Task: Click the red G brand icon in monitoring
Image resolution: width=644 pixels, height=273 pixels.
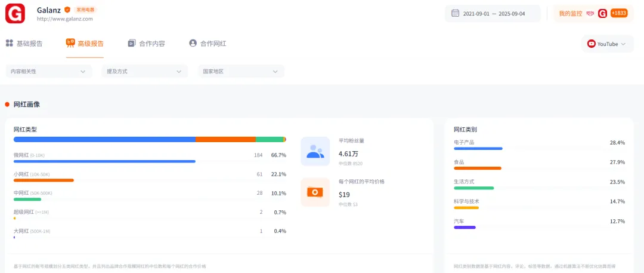Action: (x=602, y=13)
